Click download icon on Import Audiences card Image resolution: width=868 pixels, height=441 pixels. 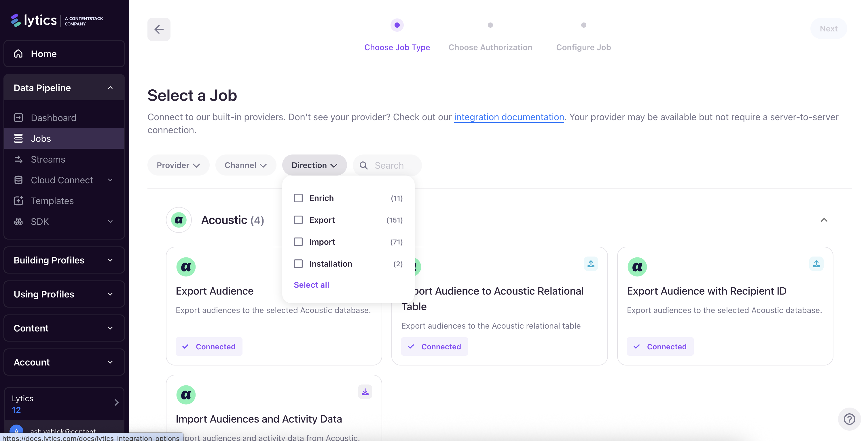[x=365, y=392]
